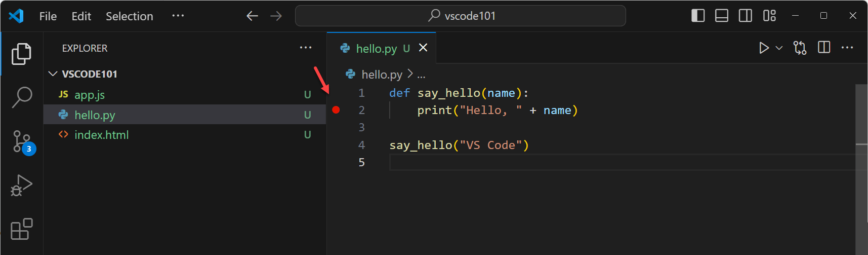Open changes compare icon in editor toolbar
The width and height of the screenshot is (868, 255).
tap(800, 48)
